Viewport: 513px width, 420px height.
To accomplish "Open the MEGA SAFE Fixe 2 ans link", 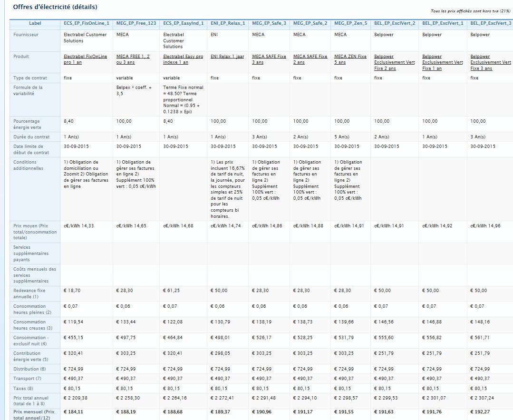I will tap(310, 59).
